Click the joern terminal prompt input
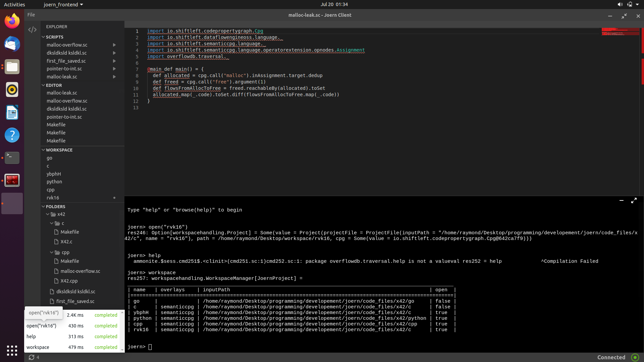This screenshot has width=644, height=362. (150, 347)
